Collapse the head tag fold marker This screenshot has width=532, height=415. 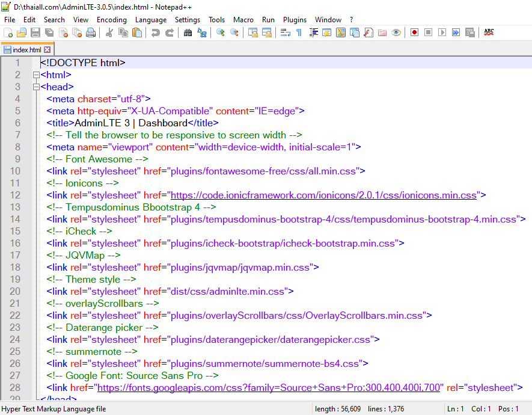[36, 87]
